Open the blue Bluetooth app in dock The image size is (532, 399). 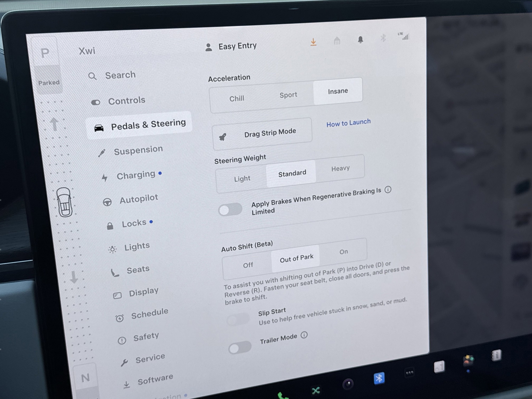tap(379, 378)
